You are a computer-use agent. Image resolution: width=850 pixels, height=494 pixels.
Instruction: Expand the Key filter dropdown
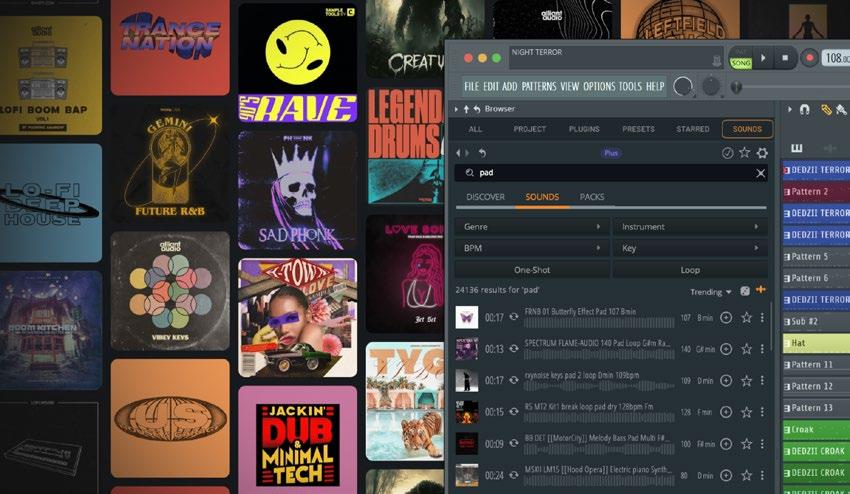click(690, 248)
